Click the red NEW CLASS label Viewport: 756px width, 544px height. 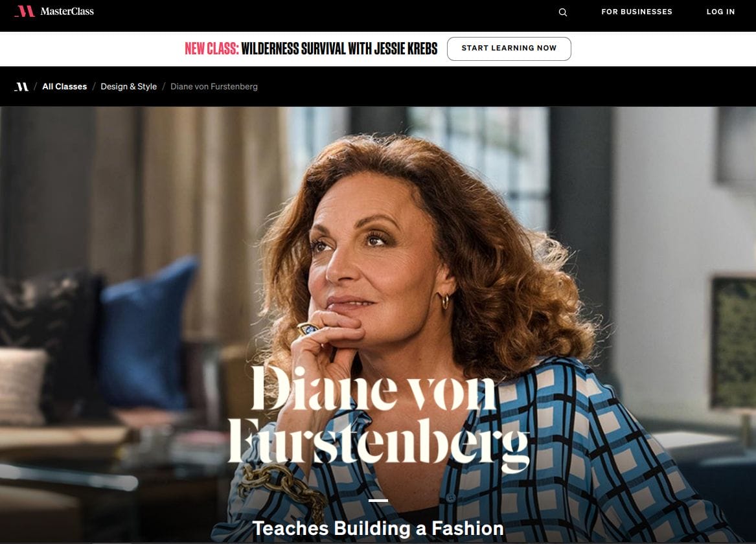click(212, 49)
